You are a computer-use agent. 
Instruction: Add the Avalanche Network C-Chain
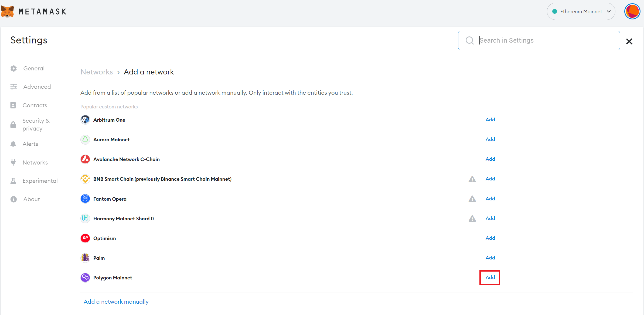(490, 159)
